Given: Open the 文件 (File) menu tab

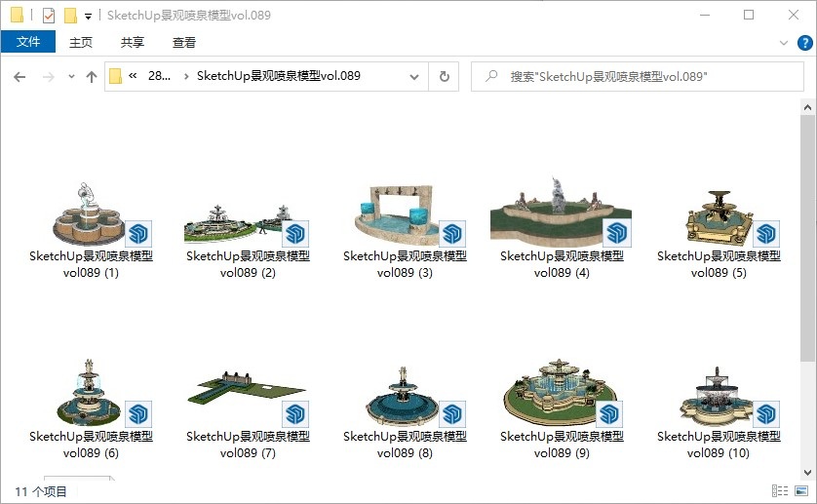Looking at the screenshot, I should [28, 42].
